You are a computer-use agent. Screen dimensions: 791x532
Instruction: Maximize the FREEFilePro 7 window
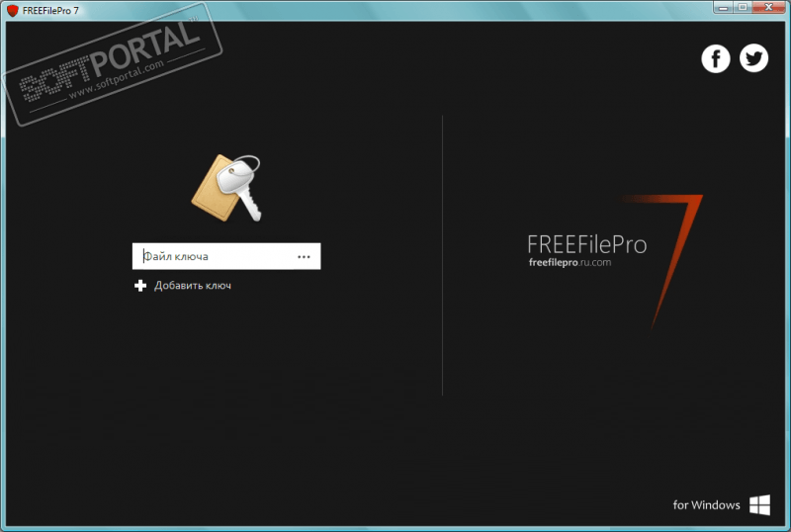click(x=743, y=8)
